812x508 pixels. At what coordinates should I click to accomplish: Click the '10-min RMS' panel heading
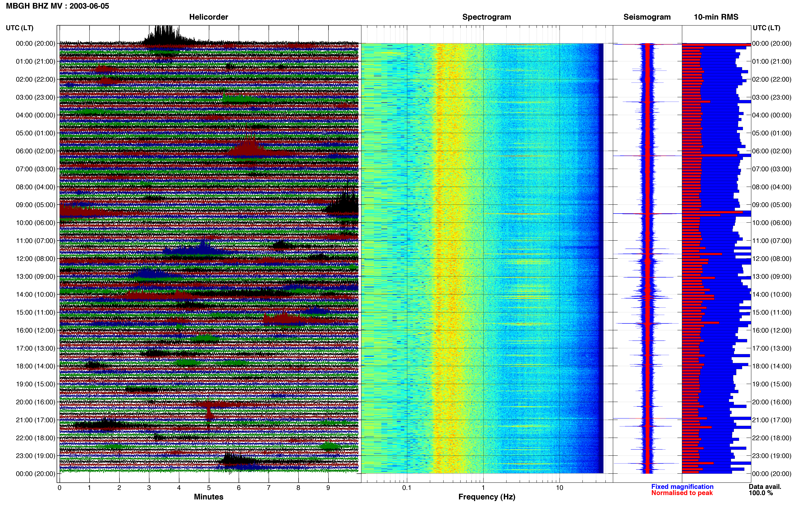pyautogui.click(x=716, y=17)
